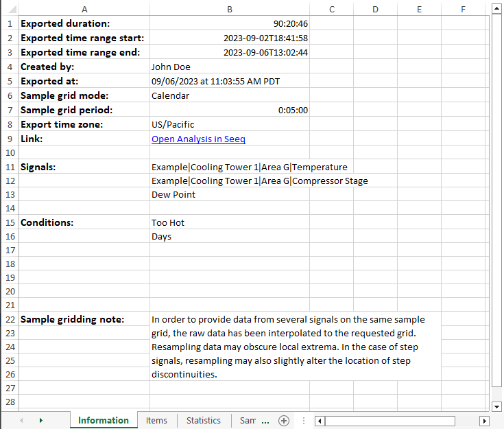The width and height of the screenshot is (504, 429).
Task: Select the truncated Sam... sheet tab
Action: coord(254,421)
